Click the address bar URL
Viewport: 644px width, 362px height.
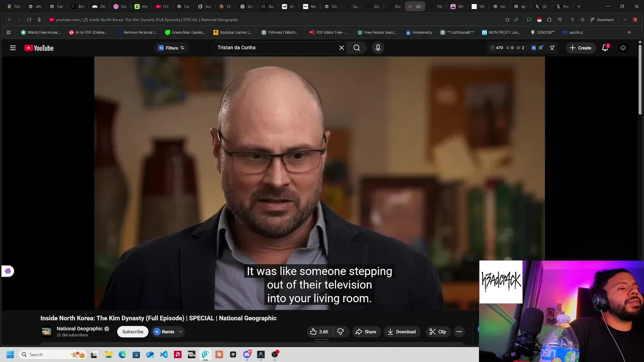point(147,20)
